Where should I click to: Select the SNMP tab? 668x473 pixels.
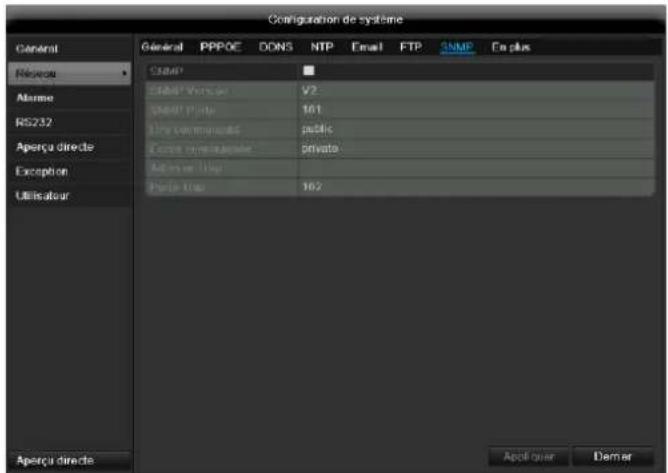[457, 47]
